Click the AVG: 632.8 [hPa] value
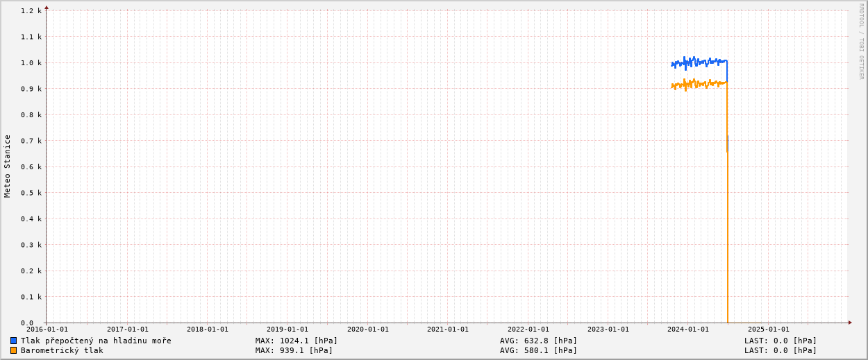Screen dimensions: 868x360 [538, 341]
